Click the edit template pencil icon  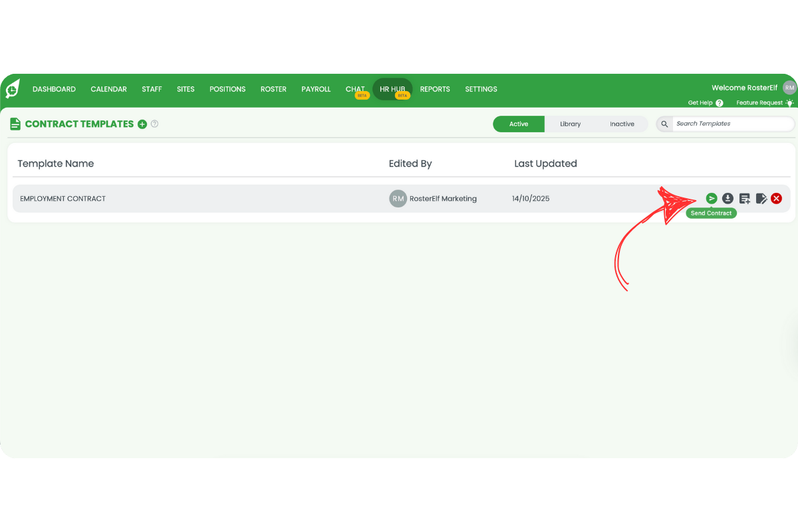click(x=761, y=198)
